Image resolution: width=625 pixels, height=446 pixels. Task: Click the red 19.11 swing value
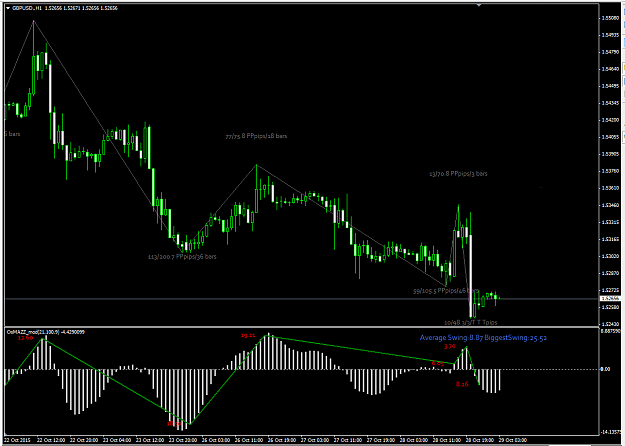pyautogui.click(x=248, y=336)
